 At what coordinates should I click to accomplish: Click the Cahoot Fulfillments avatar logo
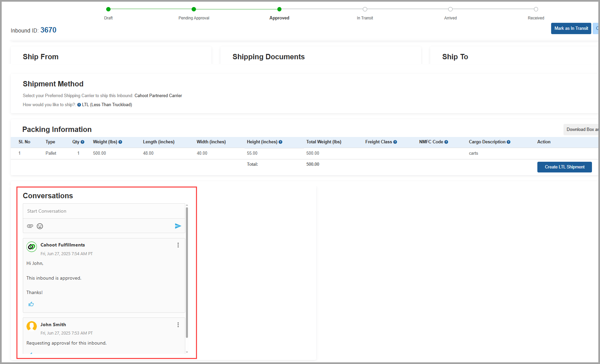click(32, 247)
